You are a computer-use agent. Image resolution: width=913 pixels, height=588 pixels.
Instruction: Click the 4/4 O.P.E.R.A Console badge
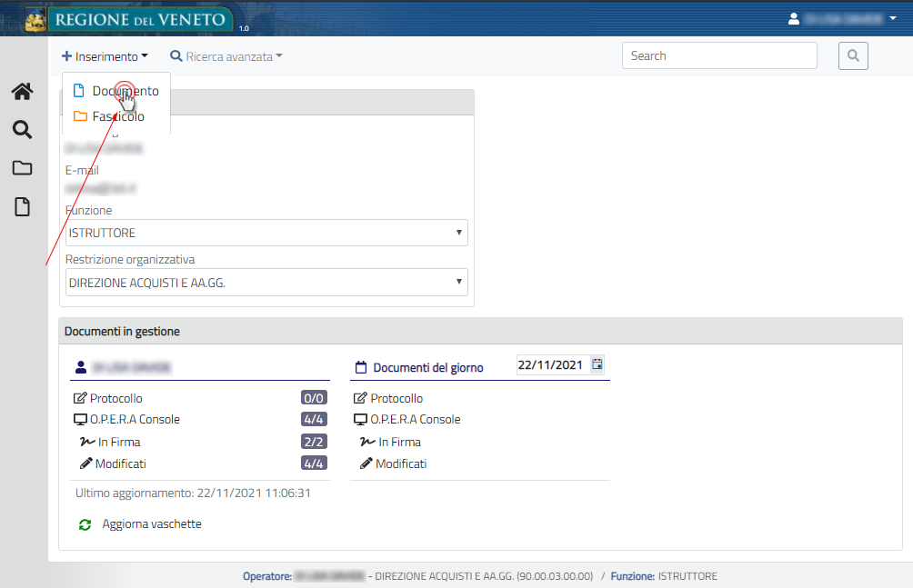pos(314,419)
